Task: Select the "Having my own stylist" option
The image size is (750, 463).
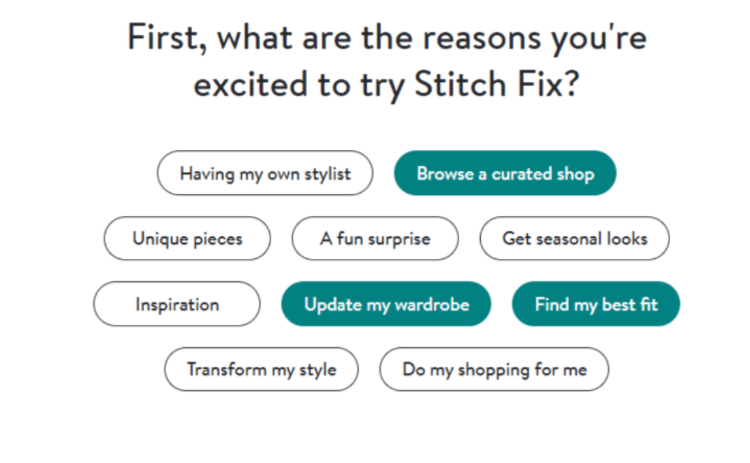Action: [265, 173]
